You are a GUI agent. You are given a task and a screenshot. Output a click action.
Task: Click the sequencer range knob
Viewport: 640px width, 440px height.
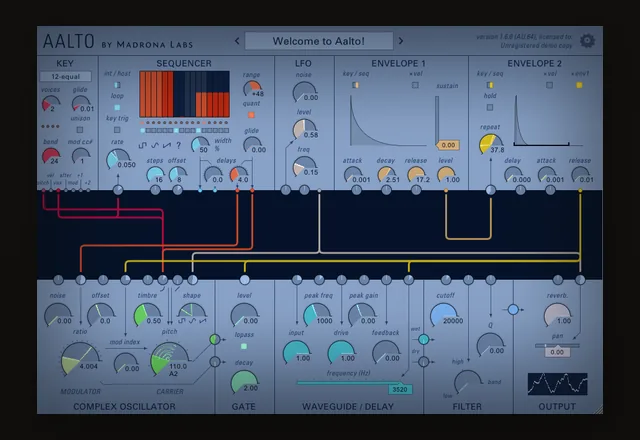tap(252, 88)
